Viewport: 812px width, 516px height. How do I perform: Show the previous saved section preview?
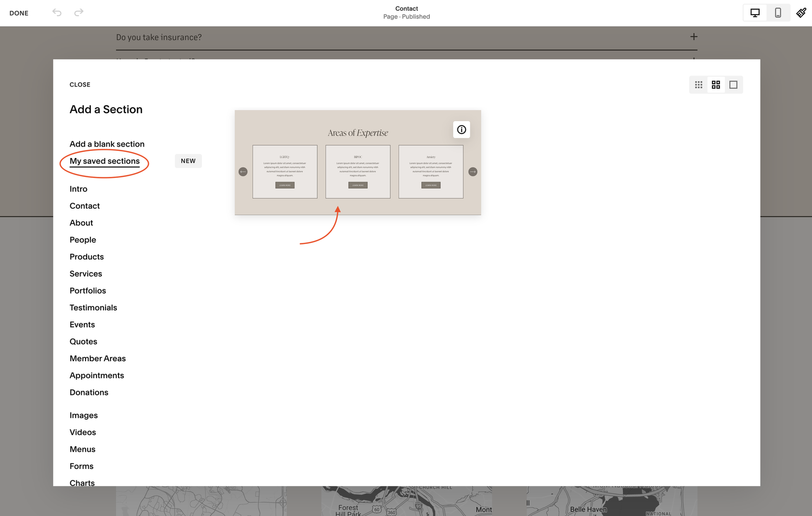coord(243,171)
